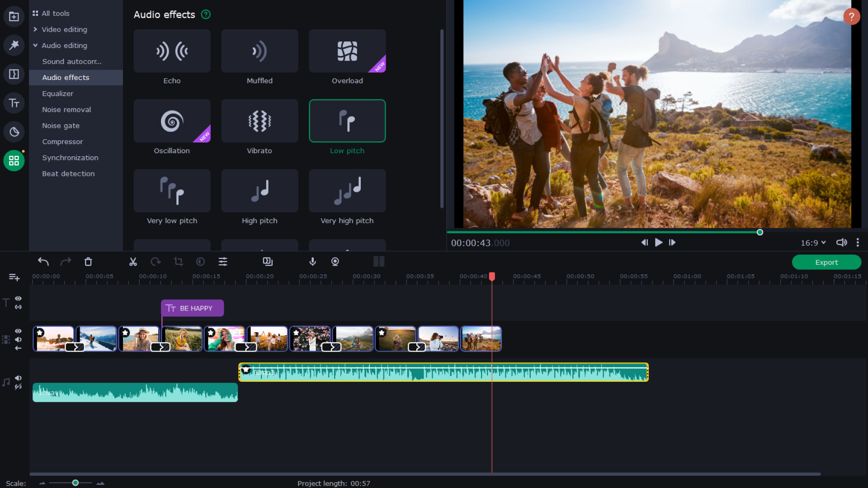868x488 pixels.
Task: Start recording with the Microphone icon
Action: [312, 262]
